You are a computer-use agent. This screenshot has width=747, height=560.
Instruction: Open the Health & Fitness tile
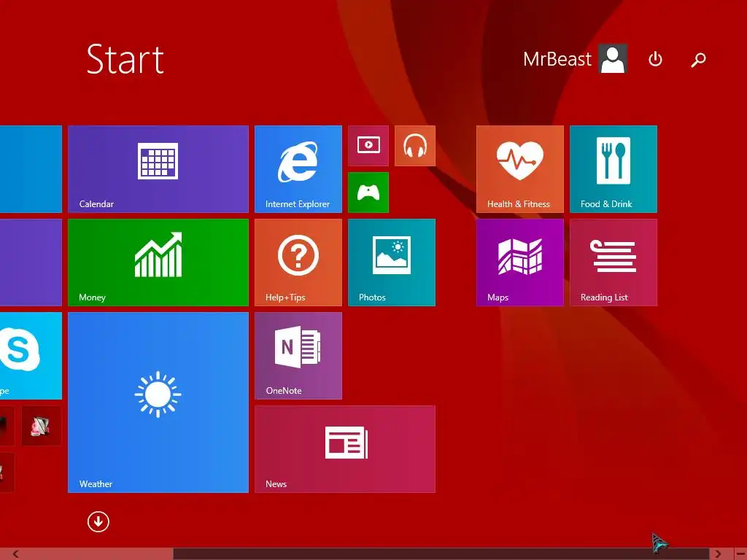519,169
